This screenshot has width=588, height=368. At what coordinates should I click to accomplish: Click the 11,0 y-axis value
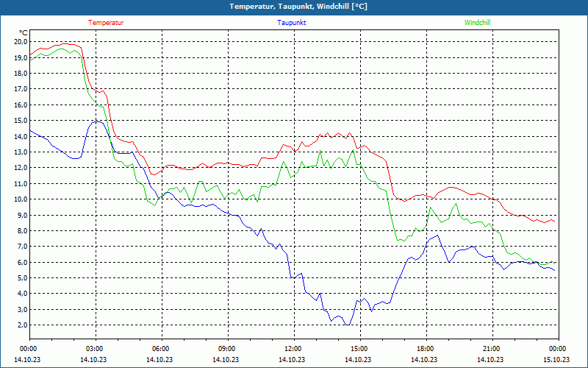tap(21, 183)
